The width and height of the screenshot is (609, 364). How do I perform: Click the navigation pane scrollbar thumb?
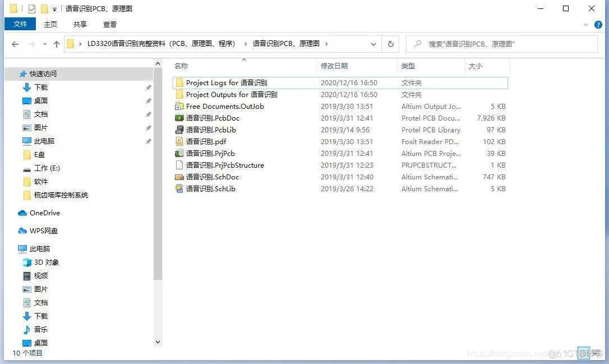(158, 174)
